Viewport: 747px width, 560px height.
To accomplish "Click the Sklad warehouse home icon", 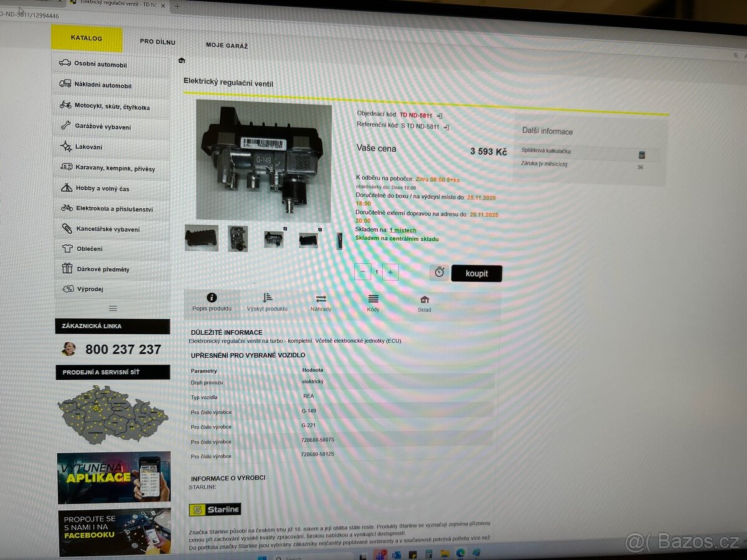I will coord(424,301).
